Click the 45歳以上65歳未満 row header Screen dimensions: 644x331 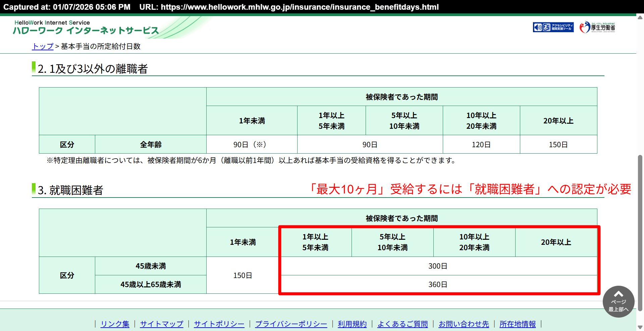click(151, 284)
